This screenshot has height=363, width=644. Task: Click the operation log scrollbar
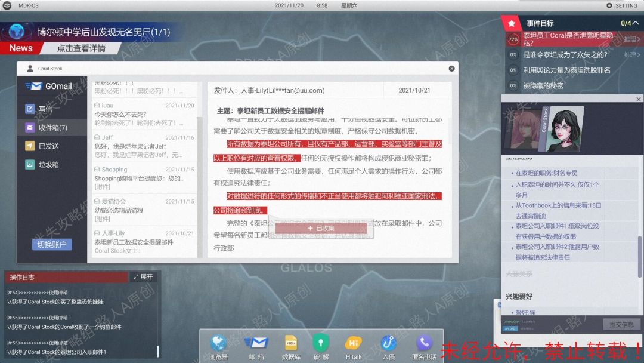157,350
